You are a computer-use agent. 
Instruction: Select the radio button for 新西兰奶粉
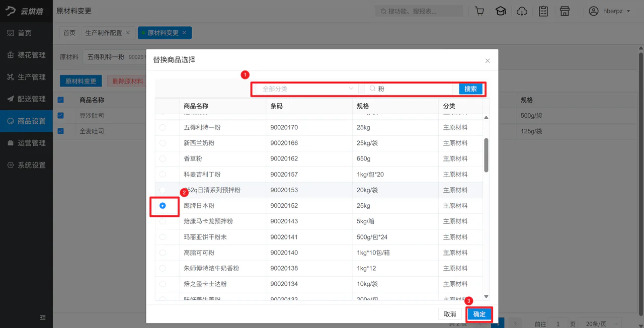tap(163, 143)
